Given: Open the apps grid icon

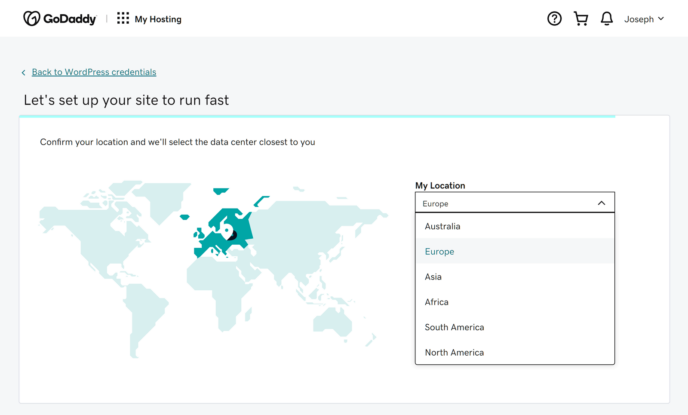Looking at the screenshot, I should tap(123, 18).
